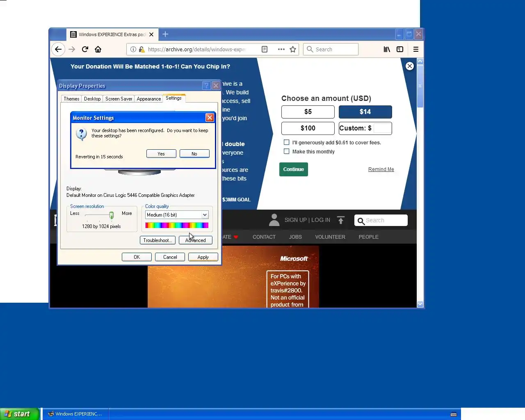Click the browser vertical scrollbar thumb

coord(420,86)
